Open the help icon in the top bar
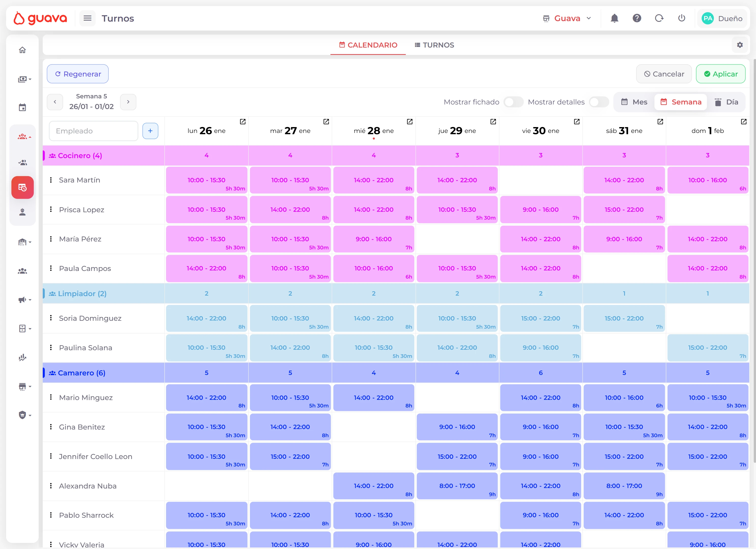Viewport: 756px width, 549px height. click(637, 18)
